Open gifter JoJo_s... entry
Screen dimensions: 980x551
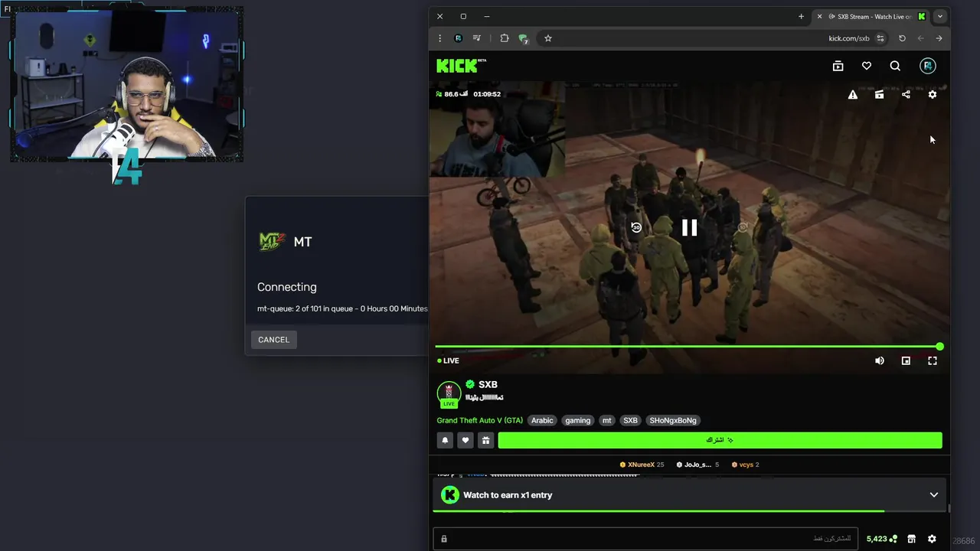pos(697,465)
